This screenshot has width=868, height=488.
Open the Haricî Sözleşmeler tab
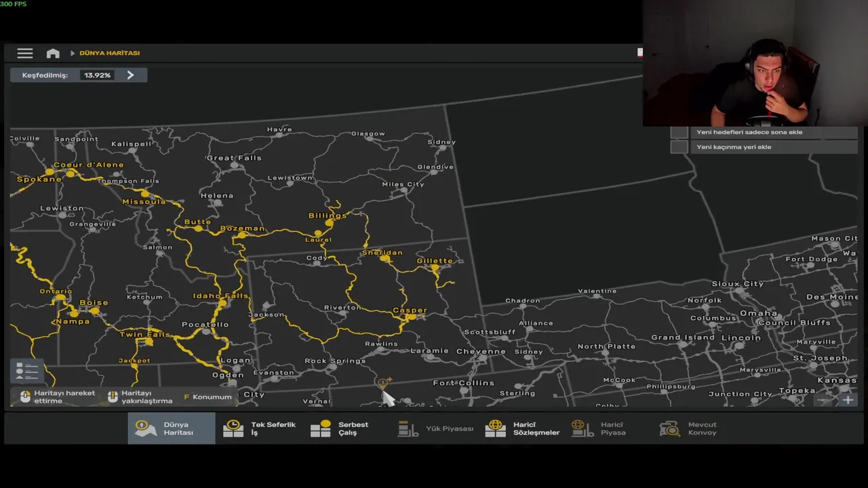[522, 428]
